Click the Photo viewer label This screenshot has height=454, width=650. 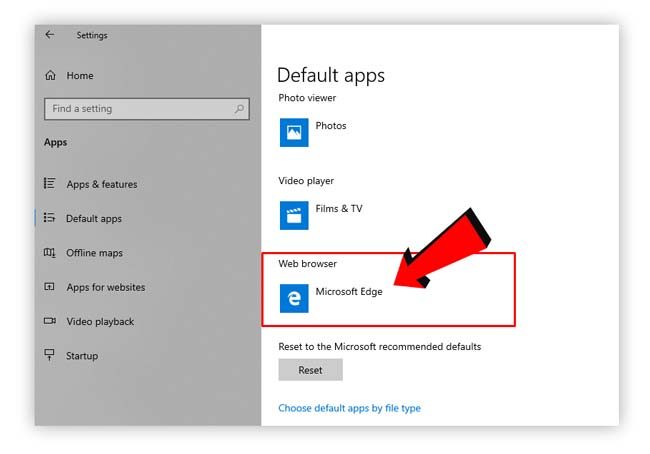pyautogui.click(x=307, y=98)
